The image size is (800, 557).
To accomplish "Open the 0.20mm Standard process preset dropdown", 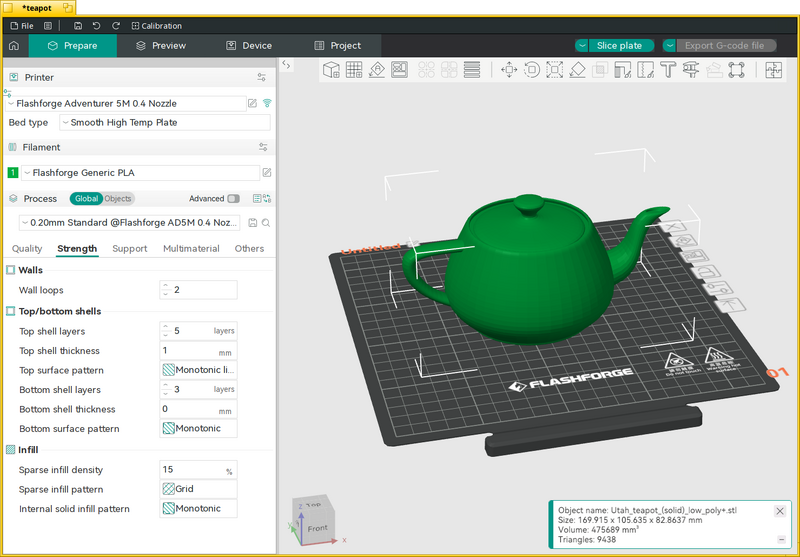I will coord(131,223).
